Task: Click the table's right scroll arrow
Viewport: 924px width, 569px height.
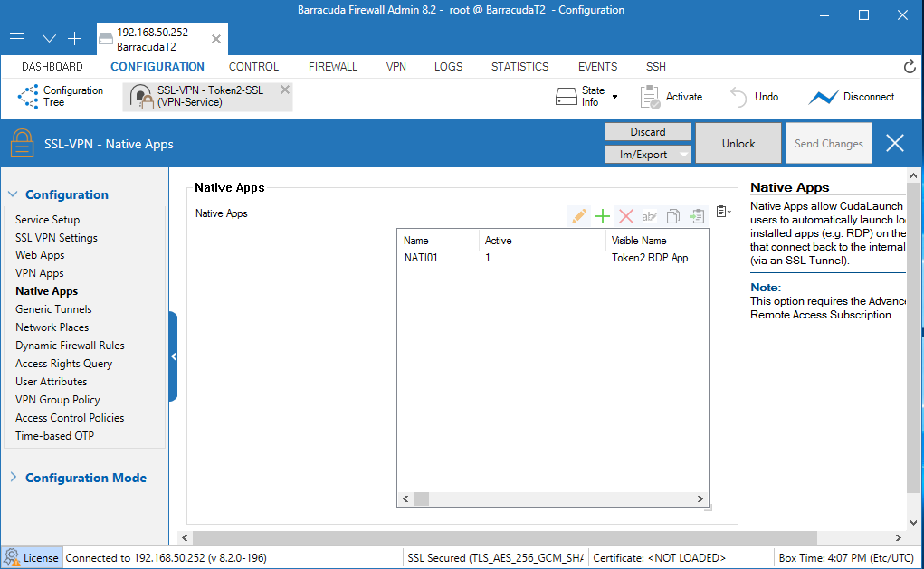Action: (x=700, y=499)
